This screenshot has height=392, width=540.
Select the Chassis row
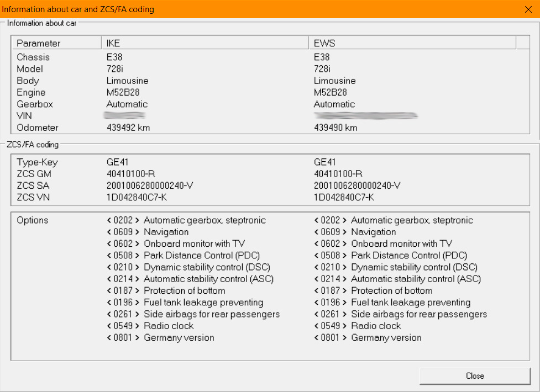point(33,57)
